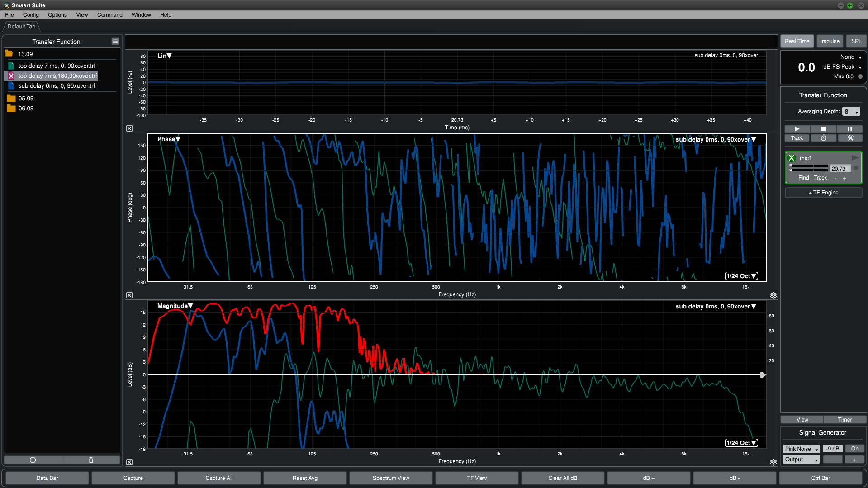Viewport: 868px width, 488px height.
Task: Open the Command menu
Action: point(109,15)
